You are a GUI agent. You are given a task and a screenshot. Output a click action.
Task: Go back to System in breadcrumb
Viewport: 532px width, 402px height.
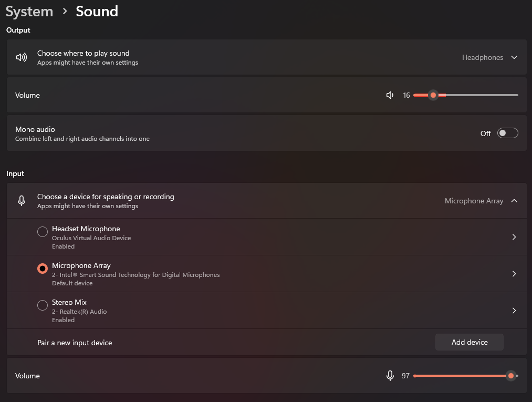[29, 12]
